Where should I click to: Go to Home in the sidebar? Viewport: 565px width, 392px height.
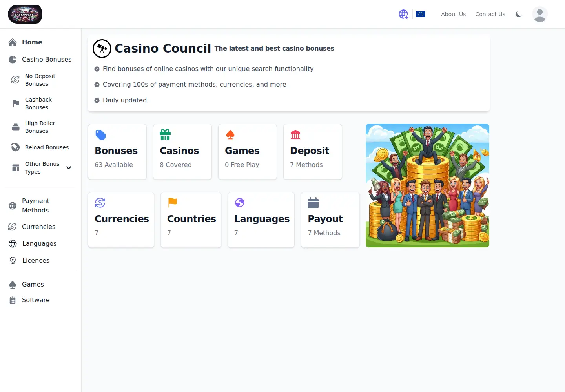[x=41, y=42]
